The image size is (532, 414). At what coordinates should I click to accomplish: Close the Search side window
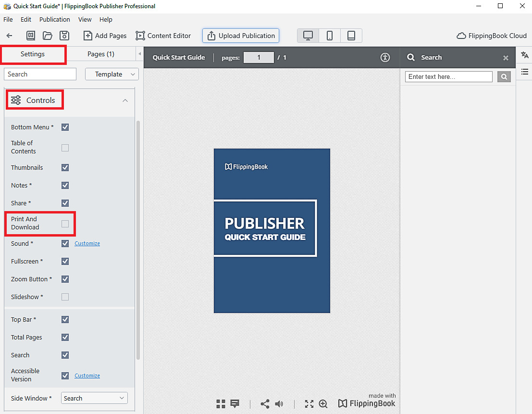(506, 58)
